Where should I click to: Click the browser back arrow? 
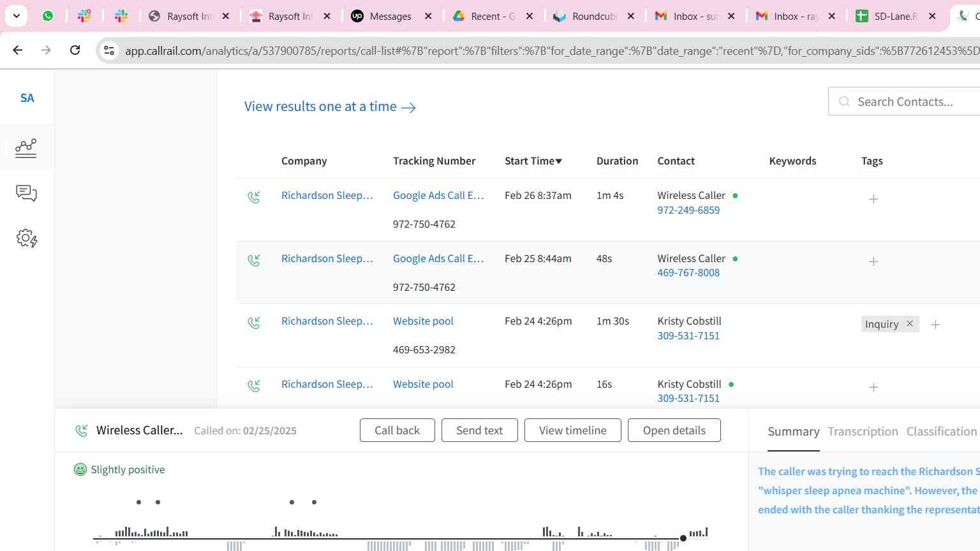click(18, 50)
